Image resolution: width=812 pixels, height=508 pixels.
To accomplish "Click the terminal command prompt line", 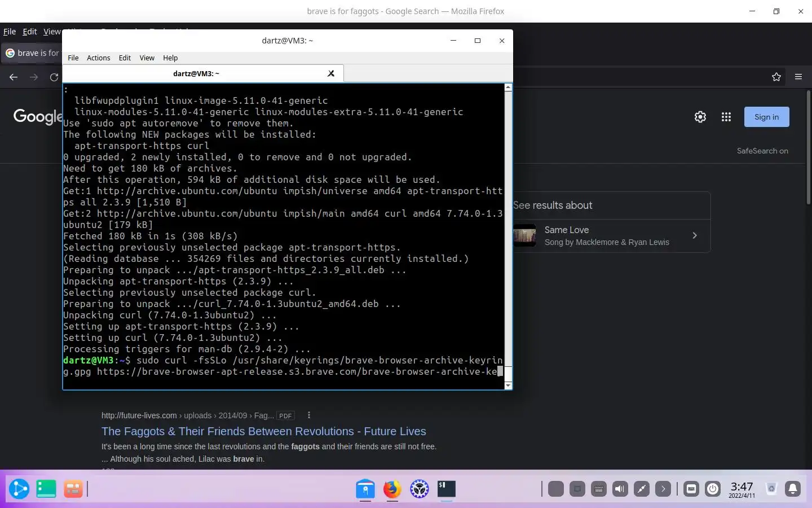I will tap(283, 366).
